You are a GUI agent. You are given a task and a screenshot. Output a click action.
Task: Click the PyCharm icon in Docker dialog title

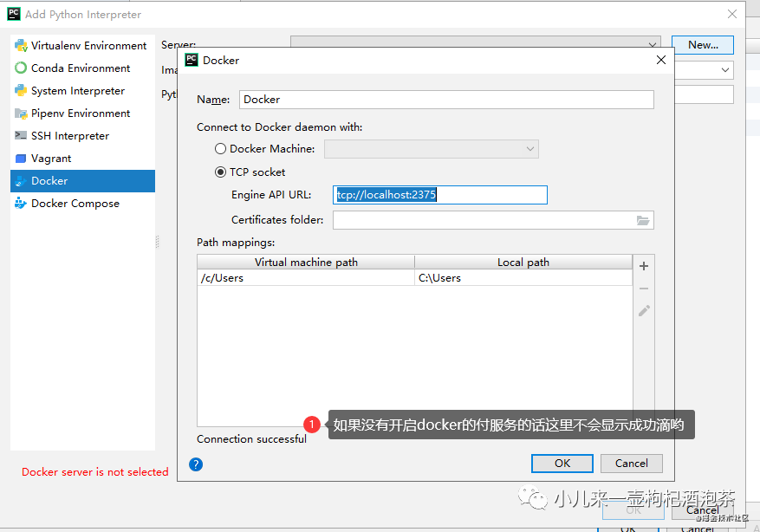click(192, 60)
